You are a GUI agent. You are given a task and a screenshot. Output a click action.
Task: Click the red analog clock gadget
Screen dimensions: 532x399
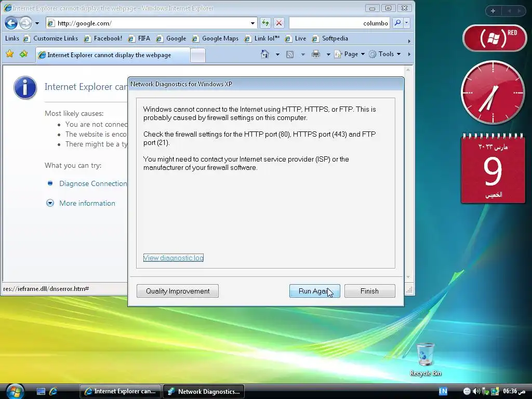[x=493, y=92]
